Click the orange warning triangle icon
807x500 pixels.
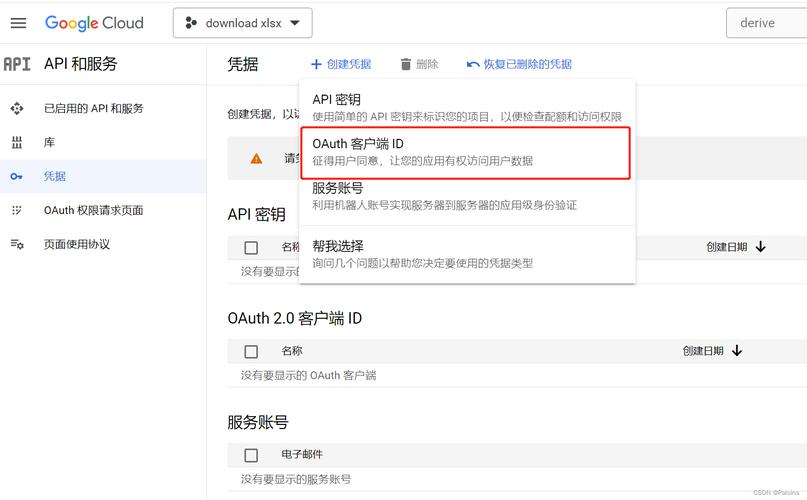[x=256, y=159]
